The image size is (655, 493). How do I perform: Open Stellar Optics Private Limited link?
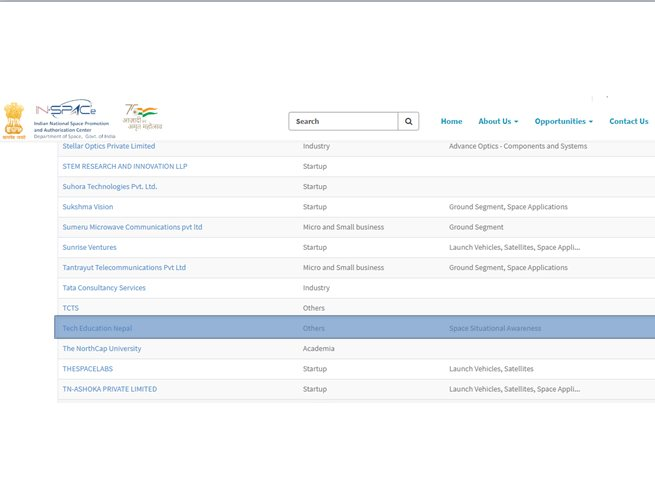109,146
